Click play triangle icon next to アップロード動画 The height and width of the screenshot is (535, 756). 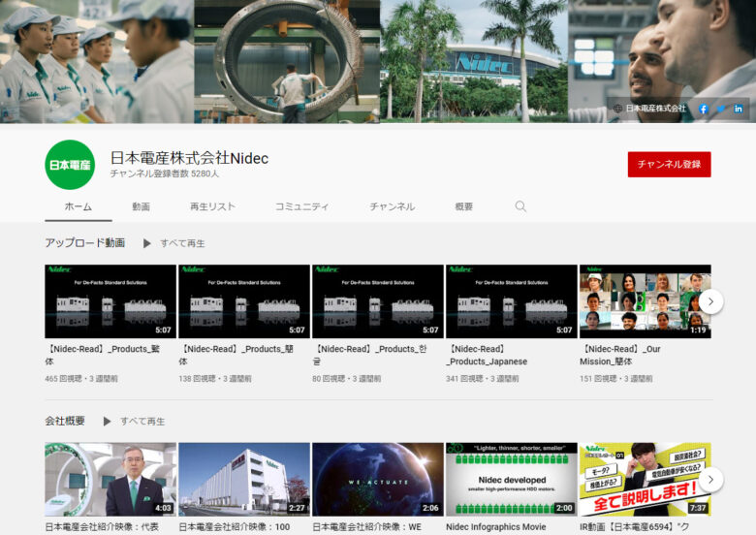click(147, 243)
